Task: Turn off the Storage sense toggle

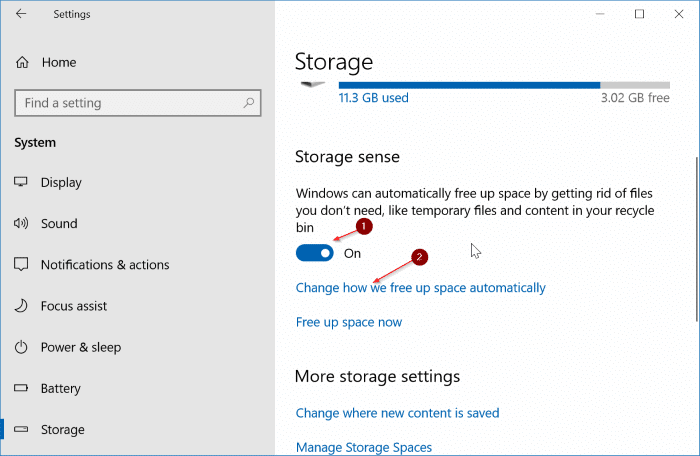Action: 314,253
